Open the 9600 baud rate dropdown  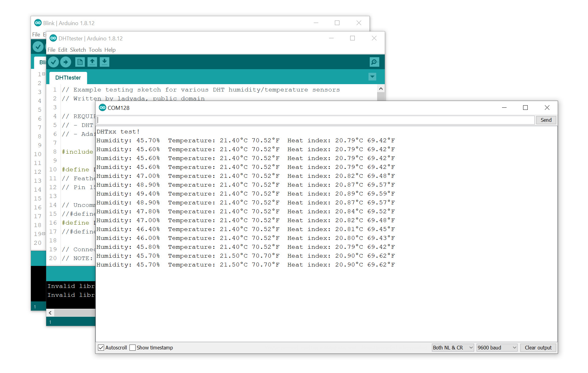coord(497,348)
